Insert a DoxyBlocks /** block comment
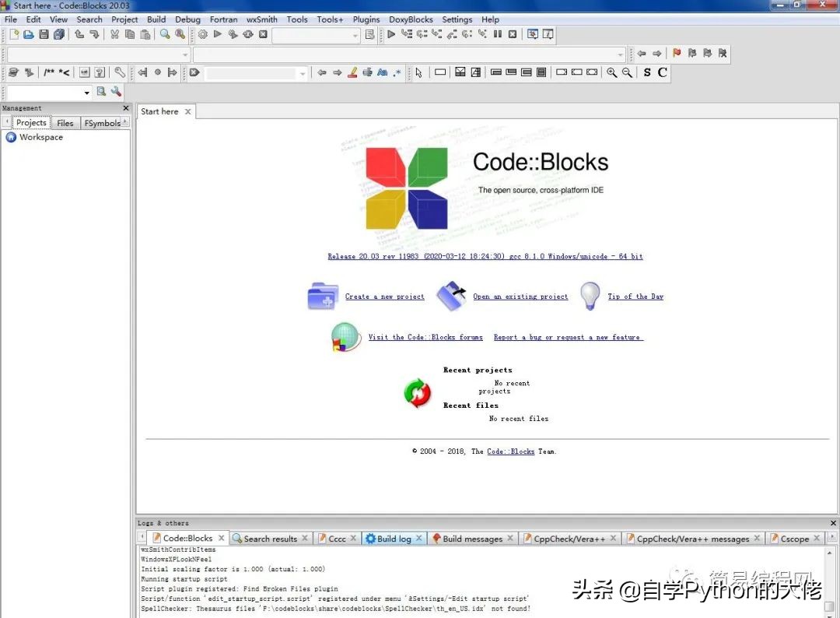Image resolution: width=840 pixels, height=618 pixels. 49,72
